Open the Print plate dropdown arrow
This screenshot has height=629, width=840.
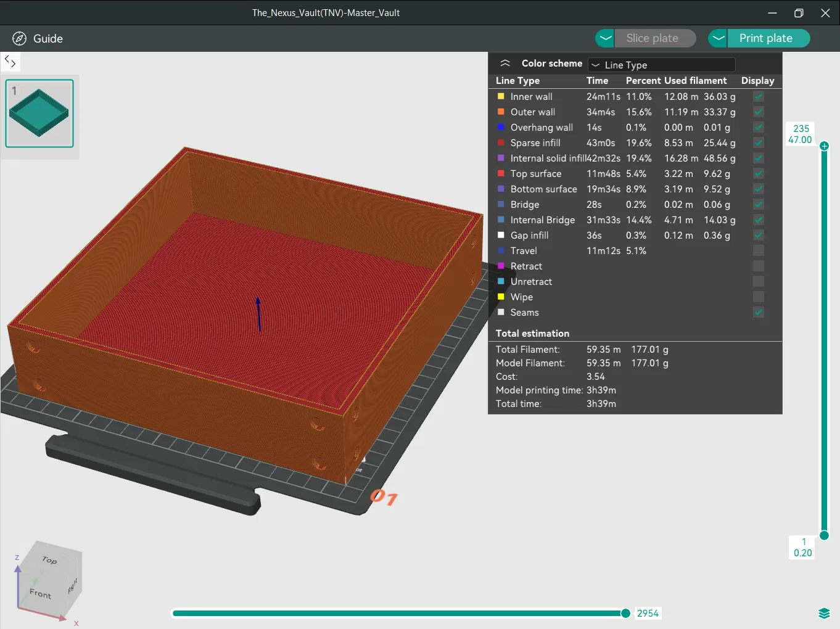pyautogui.click(x=718, y=38)
